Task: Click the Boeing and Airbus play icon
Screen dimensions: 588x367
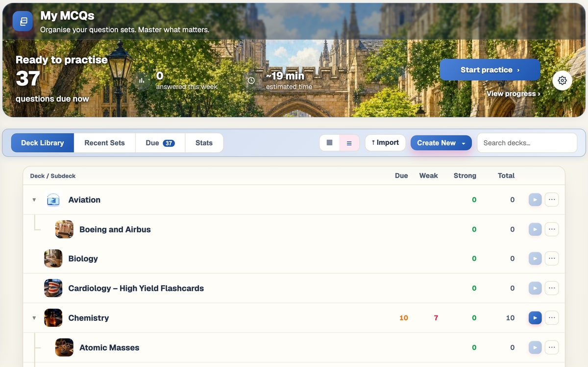Action: point(535,229)
